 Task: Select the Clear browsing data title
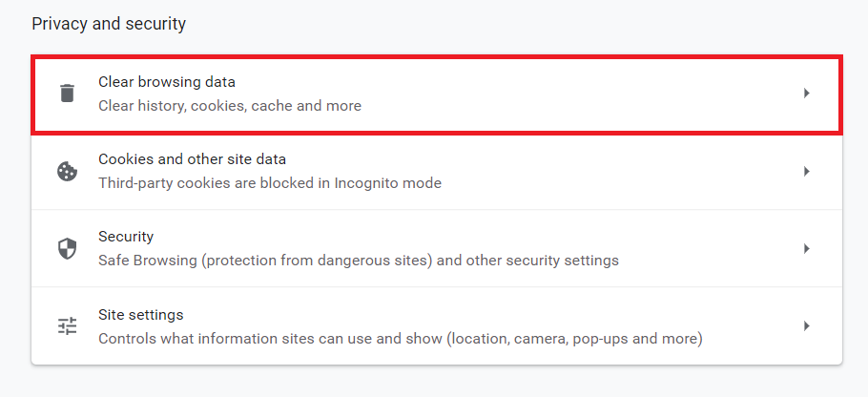[x=167, y=82]
